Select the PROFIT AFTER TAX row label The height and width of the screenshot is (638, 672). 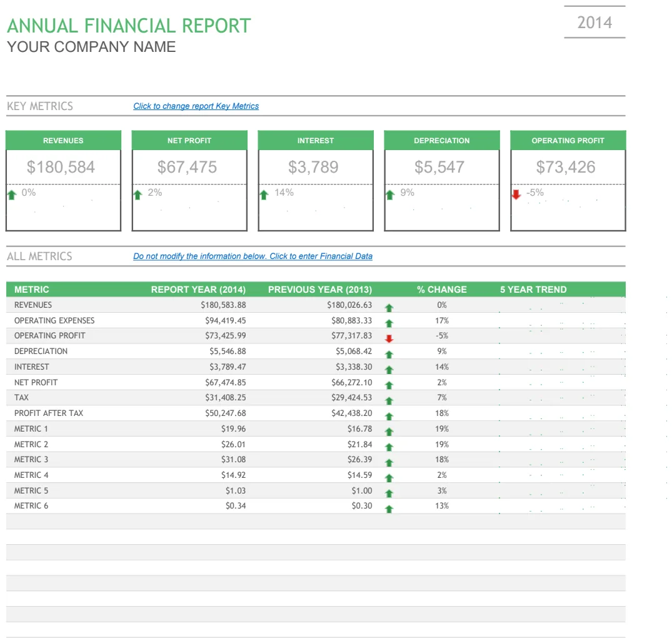click(49, 413)
